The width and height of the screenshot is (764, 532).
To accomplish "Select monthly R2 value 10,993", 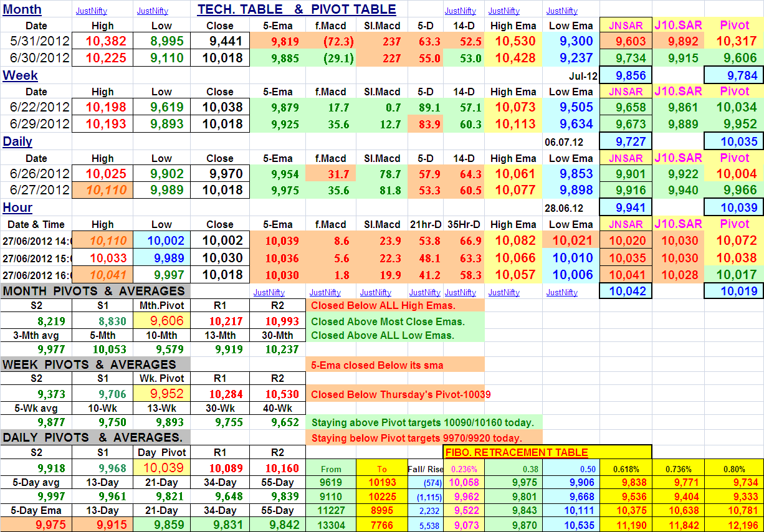I will [x=278, y=321].
